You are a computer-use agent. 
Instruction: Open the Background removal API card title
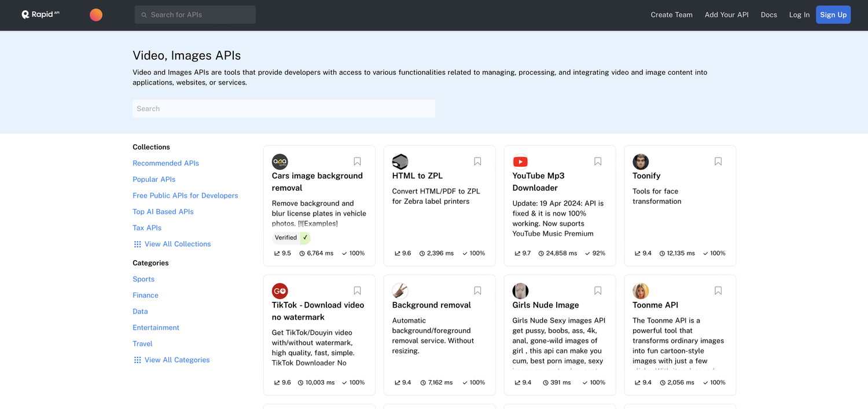pyautogui.click(x=431, y=305)
